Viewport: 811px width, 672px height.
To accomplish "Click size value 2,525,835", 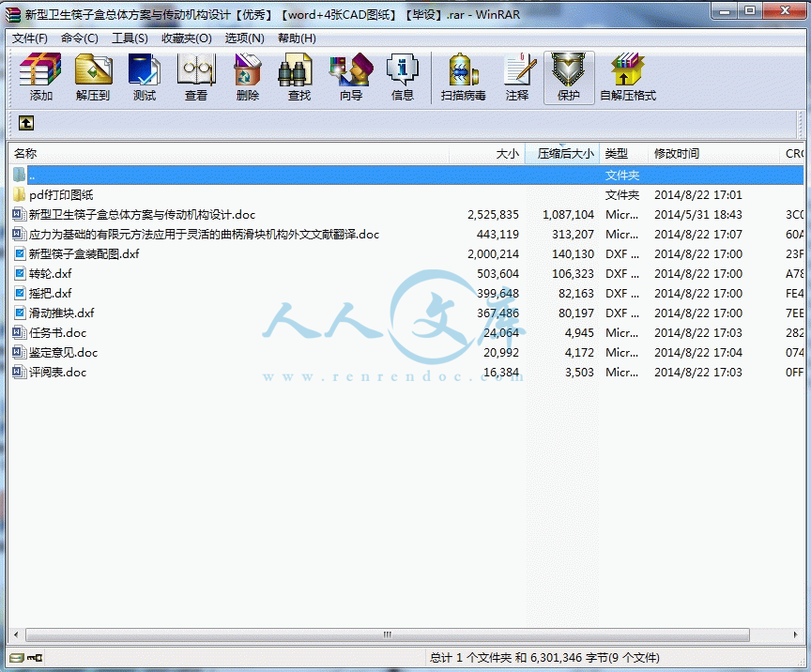I will tap(493, 215).
